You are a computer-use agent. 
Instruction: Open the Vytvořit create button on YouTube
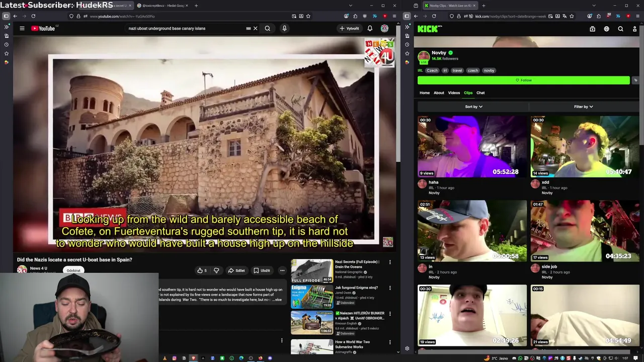coord(349,28)
